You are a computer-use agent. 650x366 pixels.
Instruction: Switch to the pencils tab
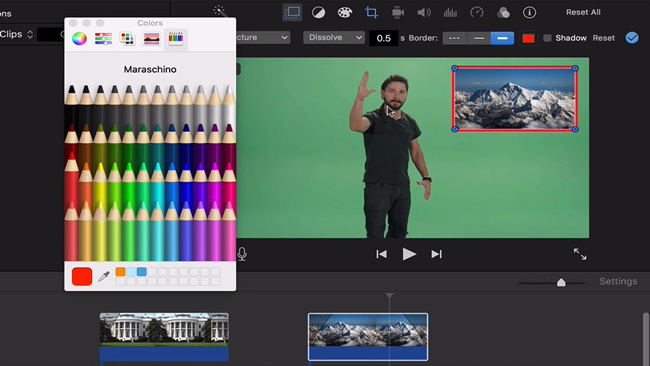[x=176, y=39]
